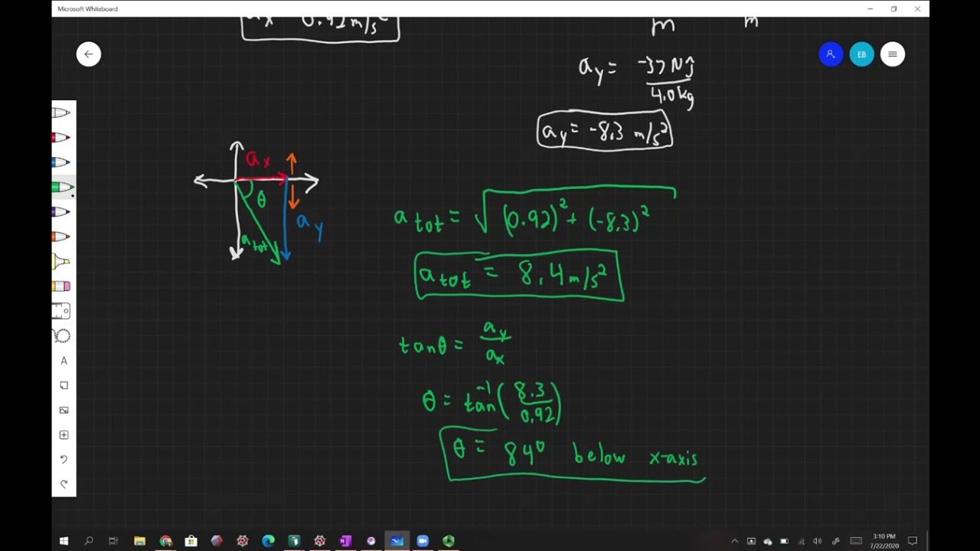
Task: Open the dark green app in the taskbar
Action: pos(294,541)
